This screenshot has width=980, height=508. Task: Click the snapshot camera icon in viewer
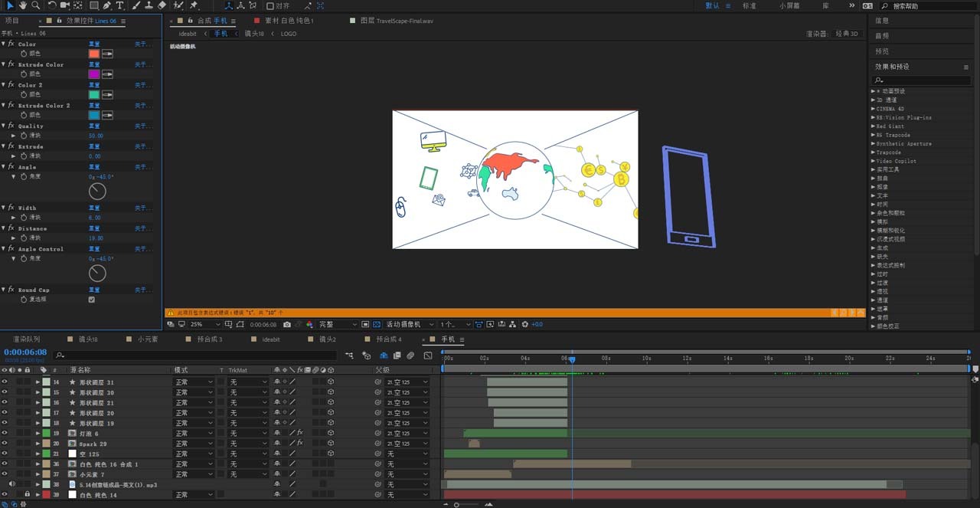288,324
